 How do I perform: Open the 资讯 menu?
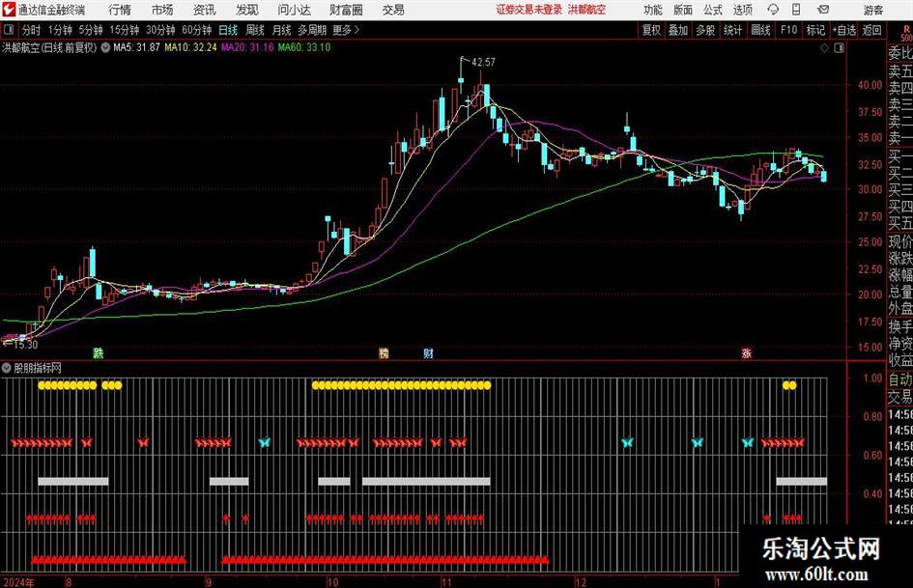point(205,10)
